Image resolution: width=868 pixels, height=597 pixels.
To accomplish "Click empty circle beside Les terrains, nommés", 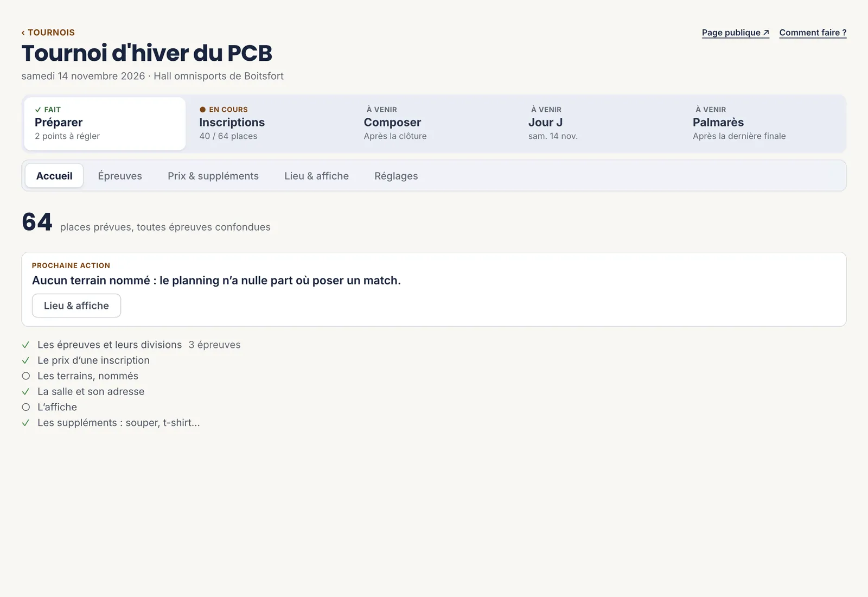I will coord(25,376).
